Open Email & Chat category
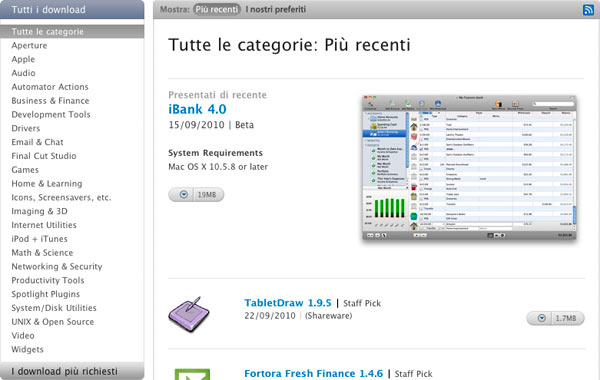600x380 pixels. point(37,142)
